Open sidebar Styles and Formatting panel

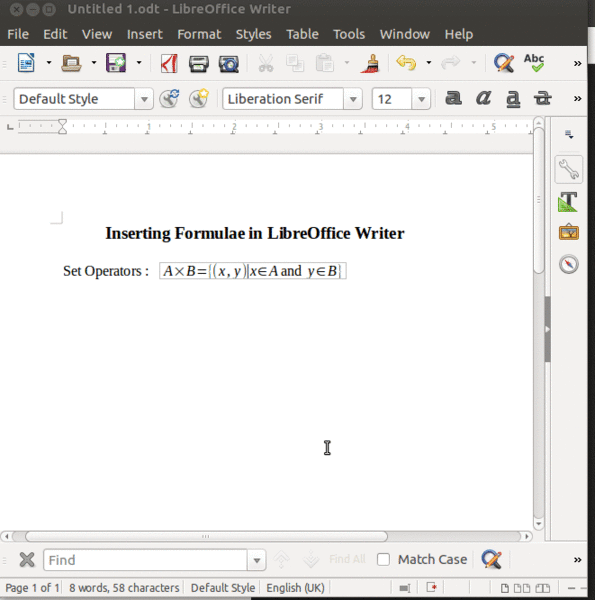[568, 201]
